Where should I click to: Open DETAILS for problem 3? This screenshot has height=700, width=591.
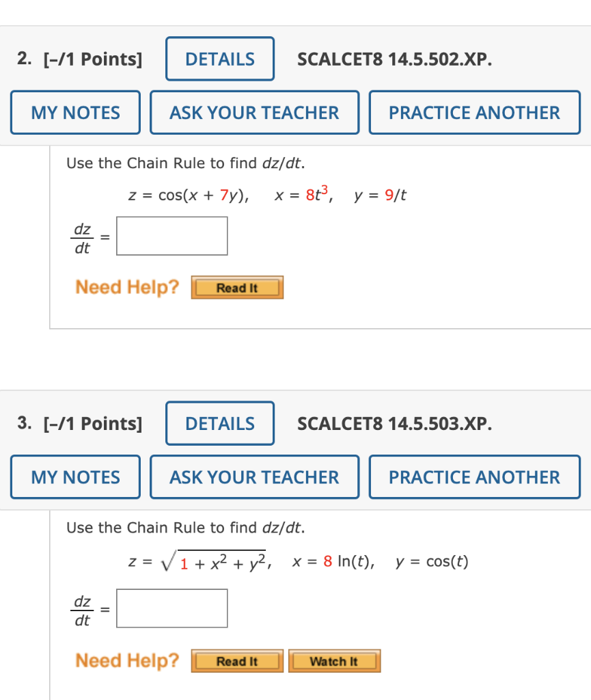pos(219,424)
